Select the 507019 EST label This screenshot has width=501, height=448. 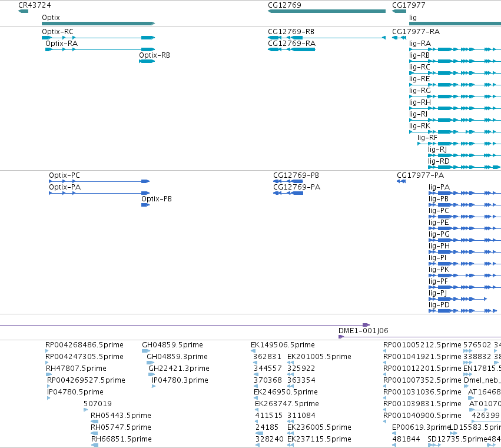98,404
